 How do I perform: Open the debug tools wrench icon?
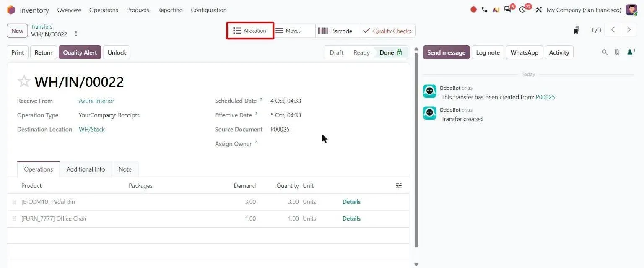(x=539, y=10)
